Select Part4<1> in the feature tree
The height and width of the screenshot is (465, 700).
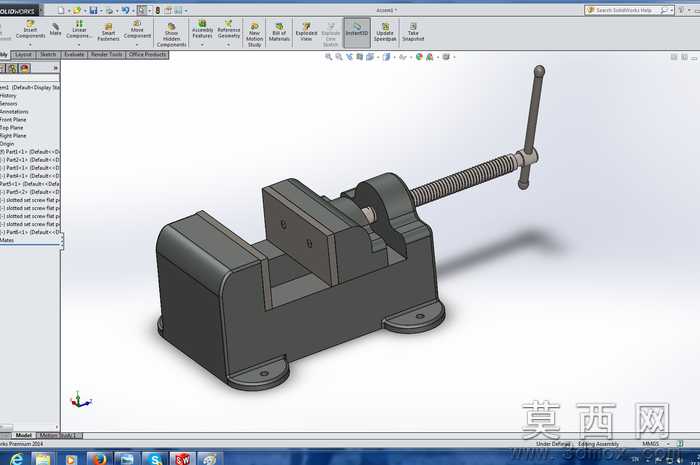click(x=29, y=176)
